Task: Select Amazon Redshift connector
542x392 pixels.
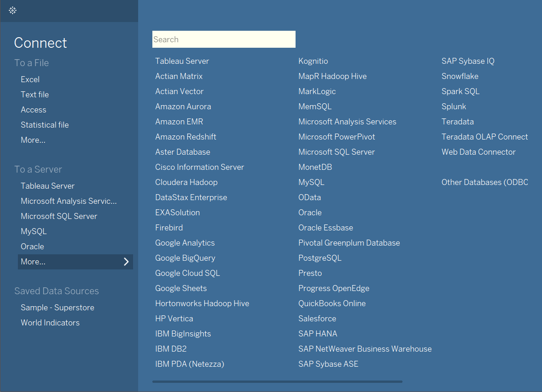Action: [x=185, y=137]
